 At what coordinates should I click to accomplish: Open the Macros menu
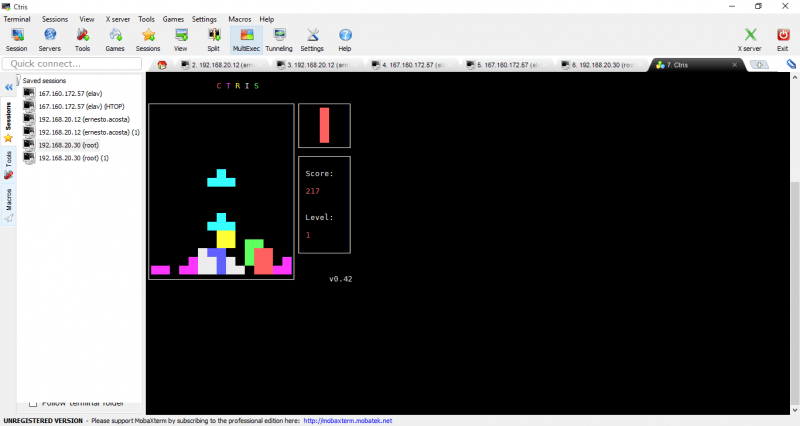click(x=240, y=19)
